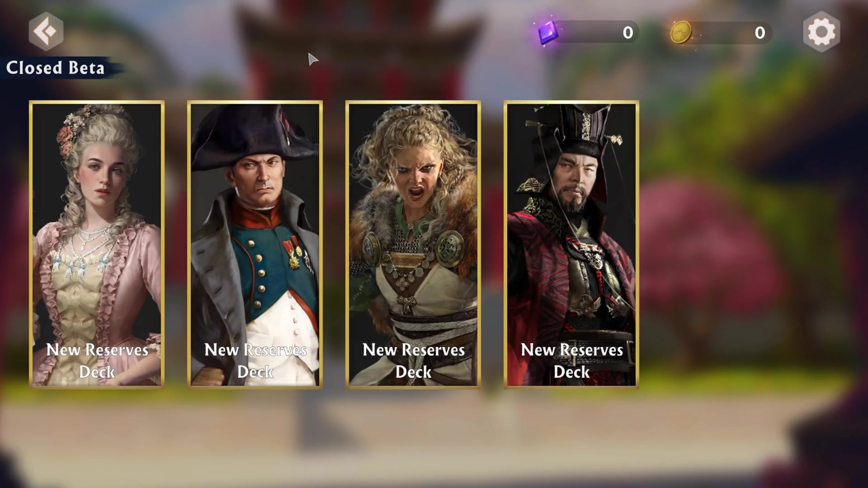Image resolution: width=868 pixels, height=488 pixels.
Task: Click New Reserves Deck label on shieldmaiden card
Action: pyautogui.click(x=414, y=361)
